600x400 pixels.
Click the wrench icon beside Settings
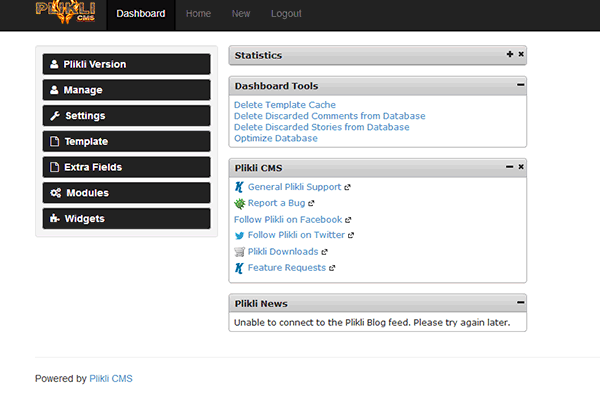pyautogui.click(x=55, y=116)
